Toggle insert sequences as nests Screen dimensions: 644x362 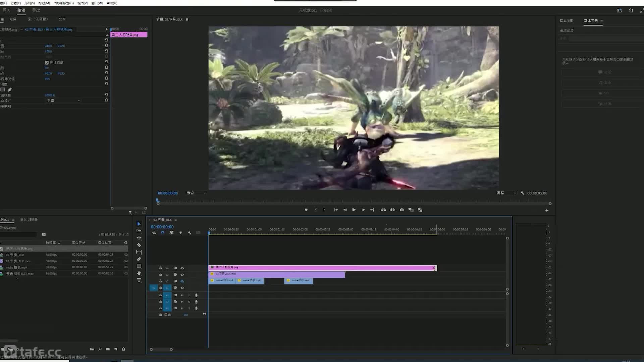tap(154, 233)
